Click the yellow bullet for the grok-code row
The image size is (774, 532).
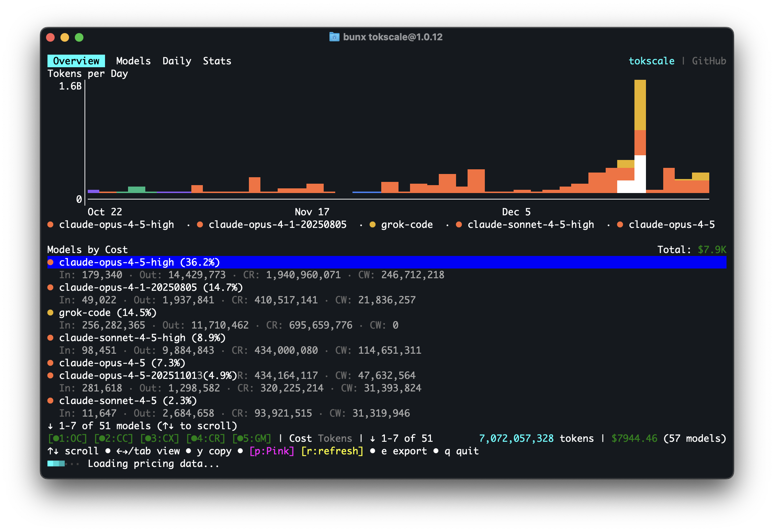[51, 313]
